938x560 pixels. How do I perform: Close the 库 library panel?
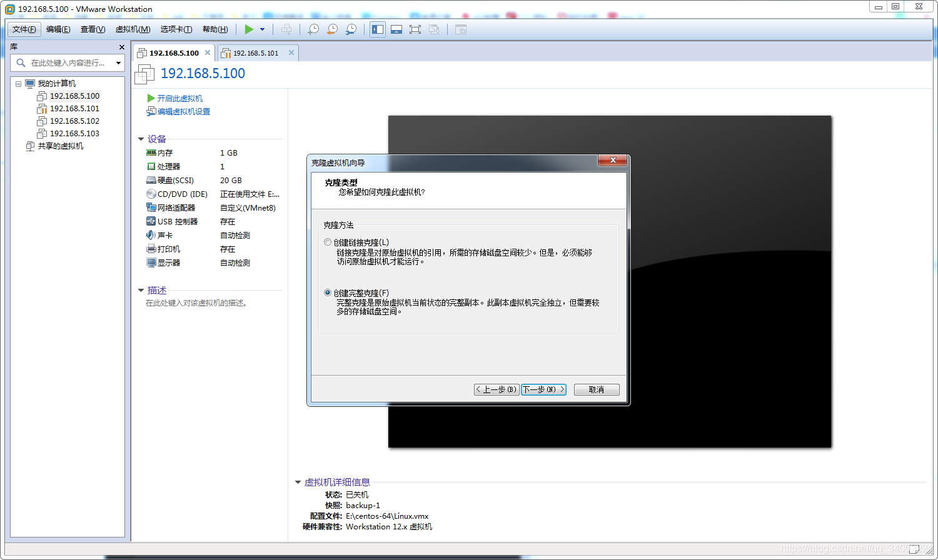coord(121,47)
